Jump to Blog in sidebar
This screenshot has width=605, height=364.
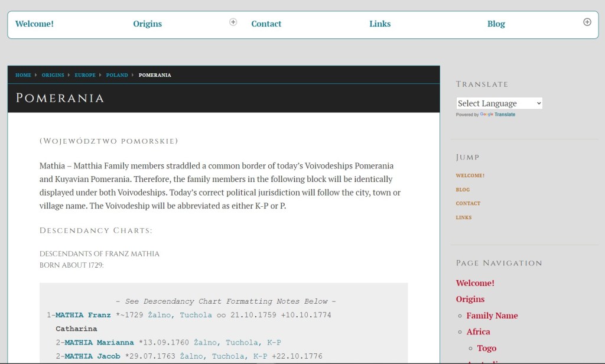tap(463, 190)
